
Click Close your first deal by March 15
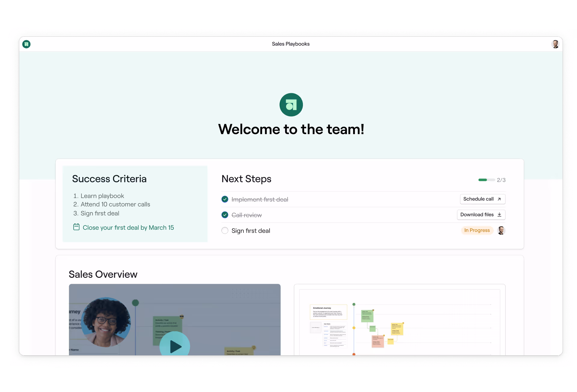click(128, 228)
